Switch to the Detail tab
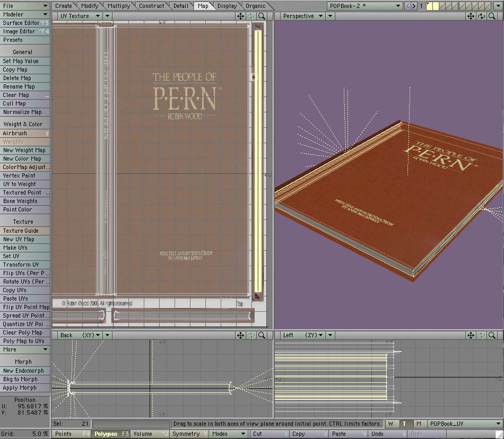This screenshot has width=504, height=439. pos(180,6)
